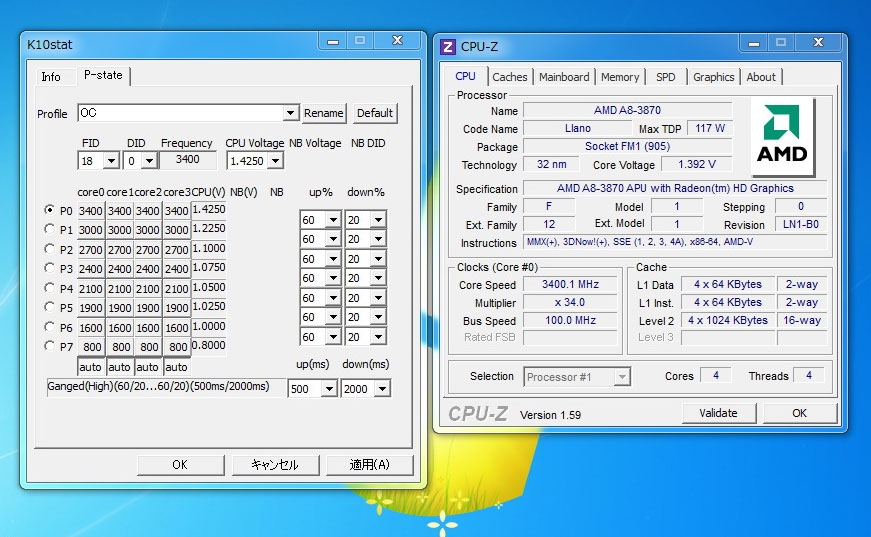This screenshot has width=871, height=537.
Task: Open P0 row up% dropdown
Action: [333, 220]
